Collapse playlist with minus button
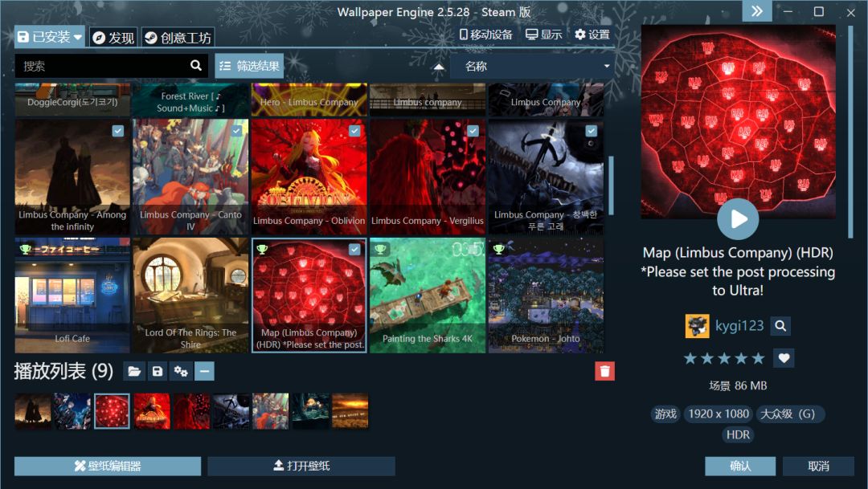Image resolution: width=868 pixels, height=489 pixels. tap(203, 371)
